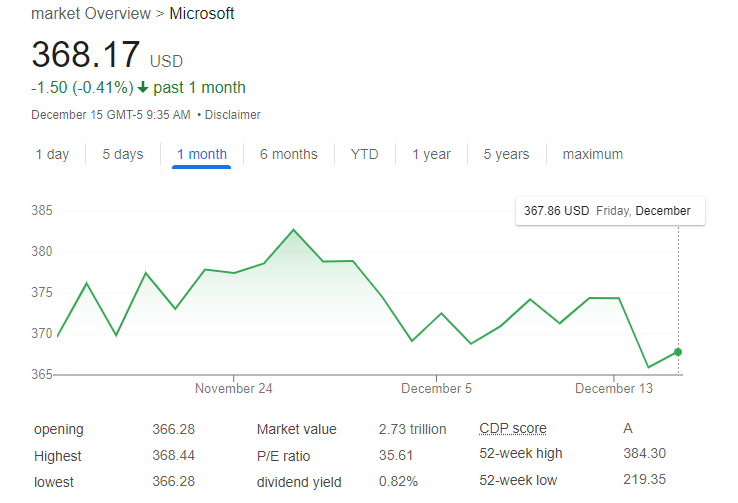Screen dimensions: 738x503
Task: Click the CDP score value A
Action: [x=628, y=429]
